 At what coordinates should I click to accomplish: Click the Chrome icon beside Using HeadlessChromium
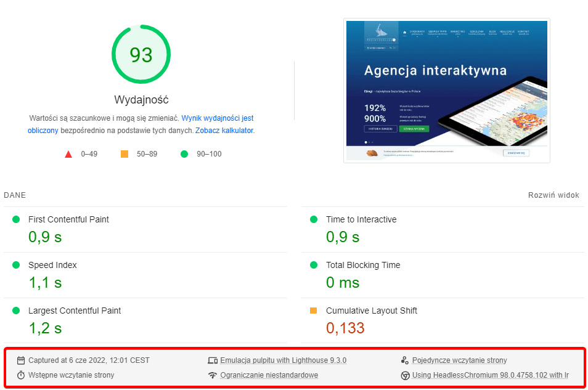click(x=405, y=375)
